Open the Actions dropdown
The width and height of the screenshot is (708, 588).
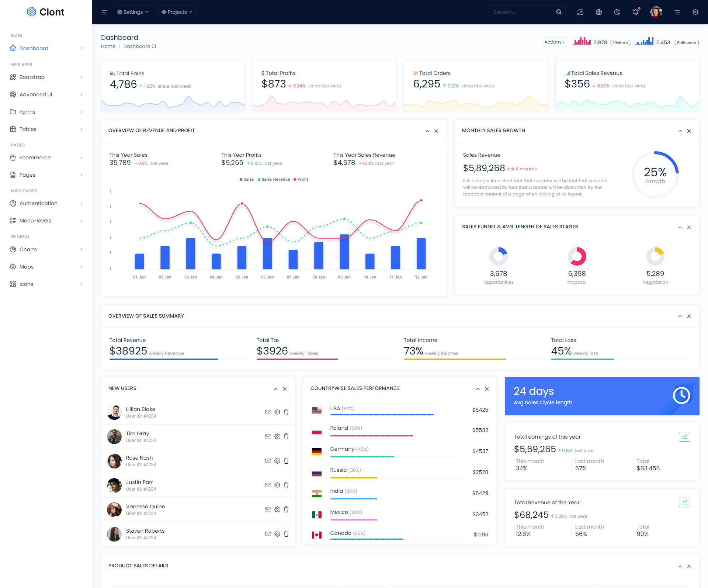(554, 42)
